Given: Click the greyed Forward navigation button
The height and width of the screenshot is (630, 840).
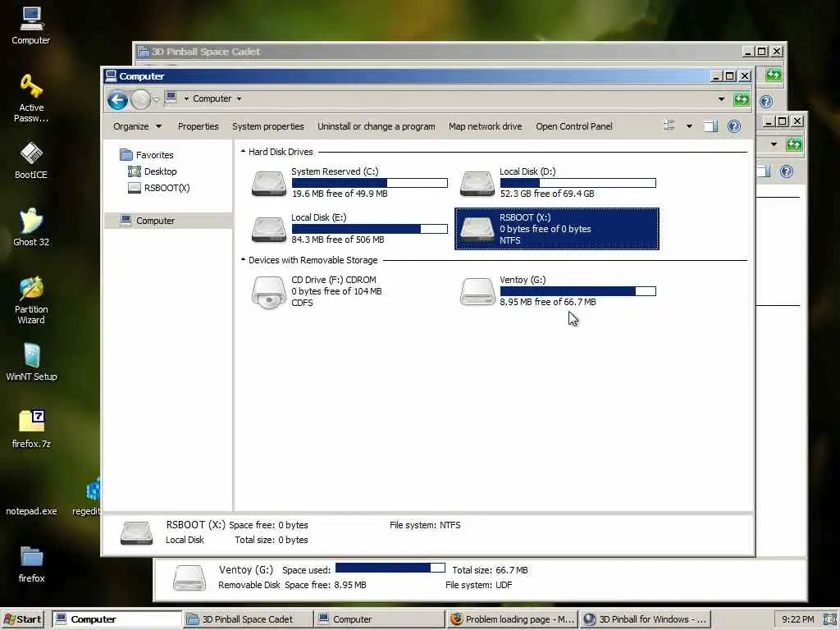Looking at the screenshot, I should tap(141, 99).
